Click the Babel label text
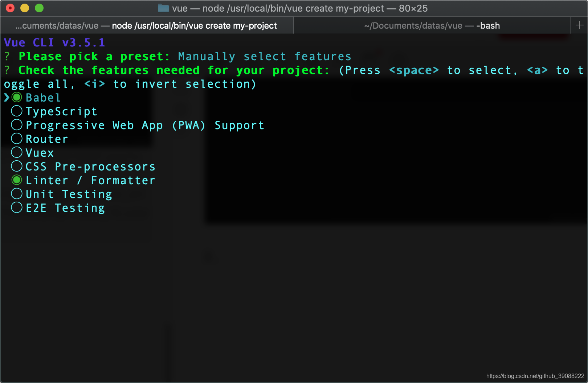This screenshot has height=383, width=588. pos(43,98)
